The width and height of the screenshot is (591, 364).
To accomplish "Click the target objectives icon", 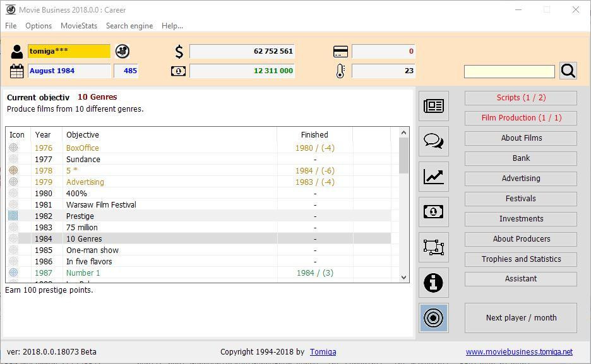I will coord(433,318).
